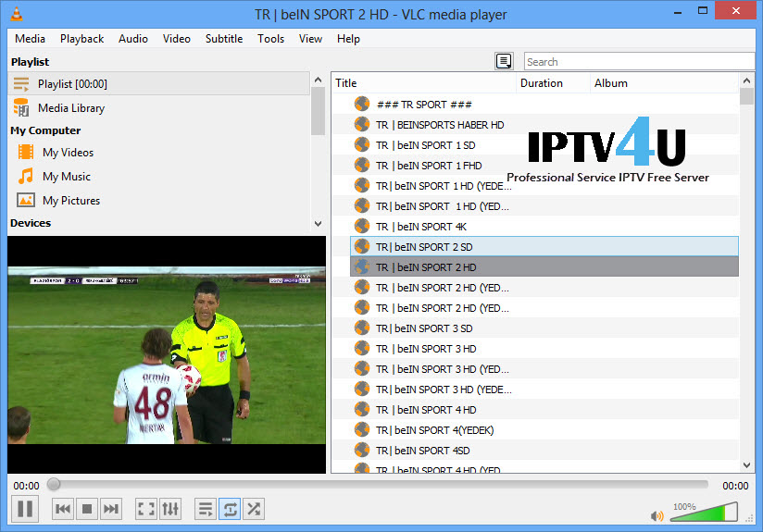The image size is (763, 532).
Task: Click the playback seek bar
Action: tap(378, 484)
